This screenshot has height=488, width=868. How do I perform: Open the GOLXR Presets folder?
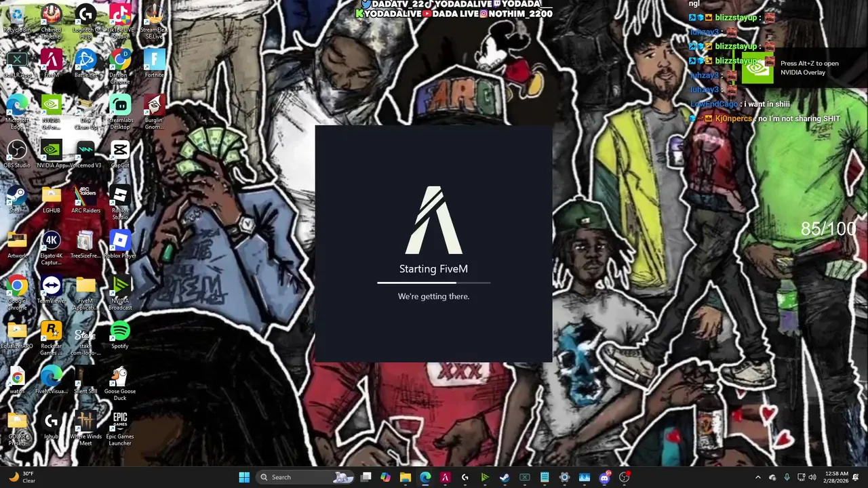(17, 428)
